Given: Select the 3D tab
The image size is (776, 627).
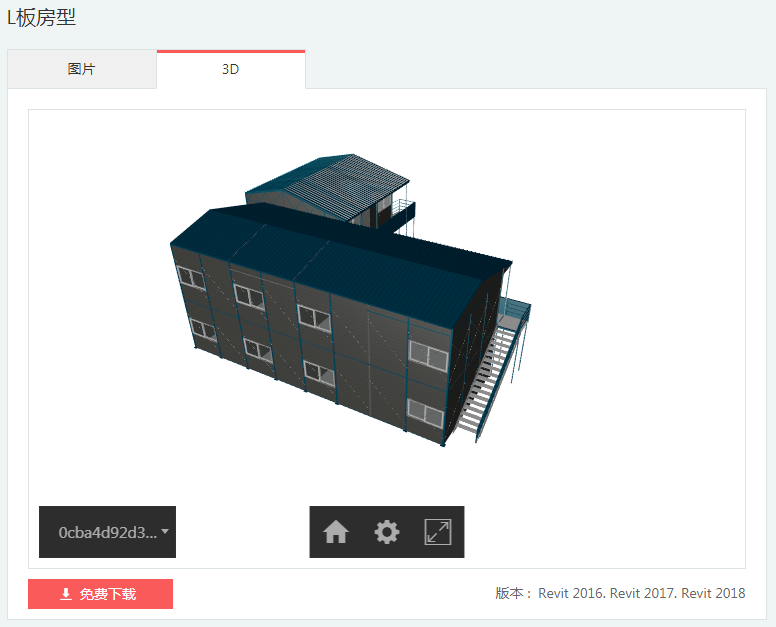Looking at the screenshot, I should [x=231, y=70].
